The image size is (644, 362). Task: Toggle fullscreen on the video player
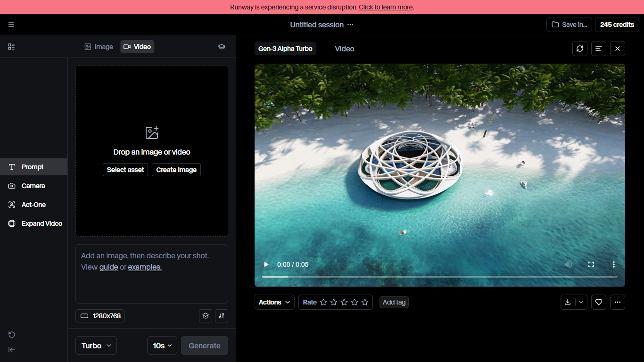point(591,264)
